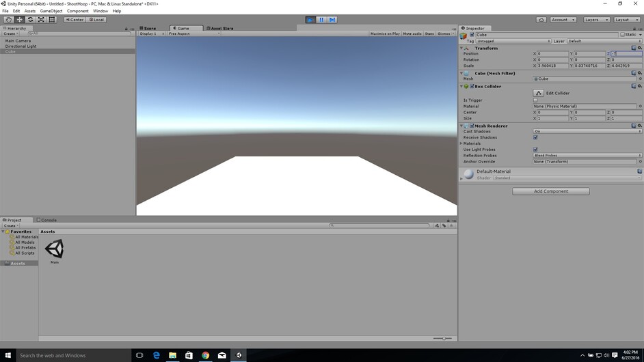Open the Shader dropdown

tap(567, 178)
